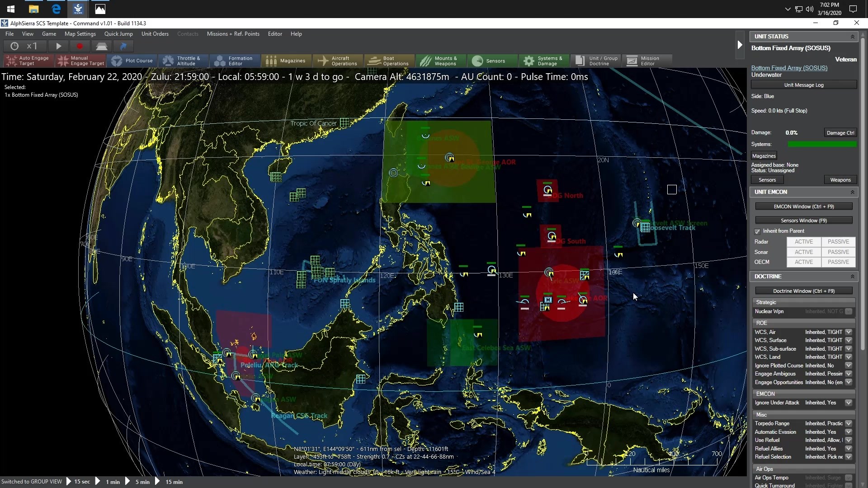Open Aircraft Operations
868x488 pixels.
pos(338,61)
